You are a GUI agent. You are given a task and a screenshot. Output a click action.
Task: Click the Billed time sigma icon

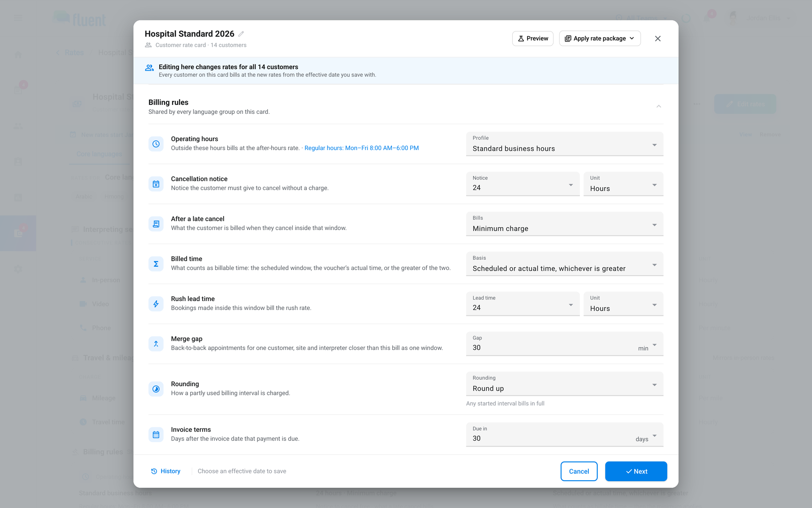coord(156,264)
